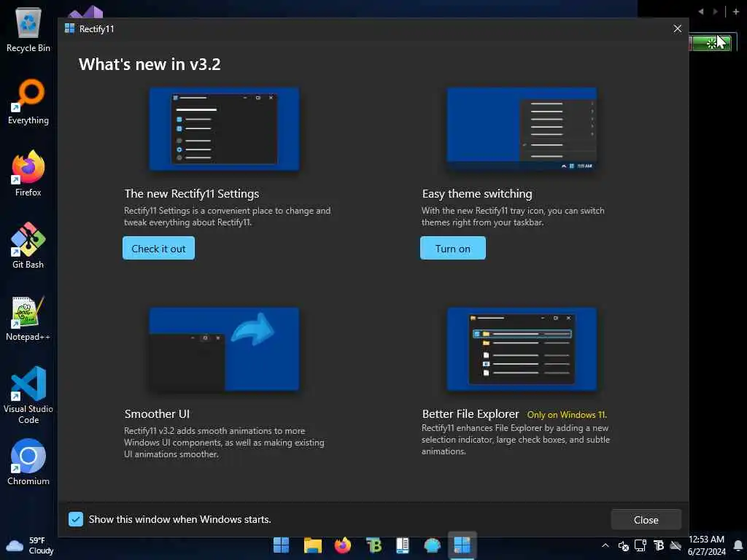
Task: Open the weather widget showing 59°F Cloudy
Action: 29,545
